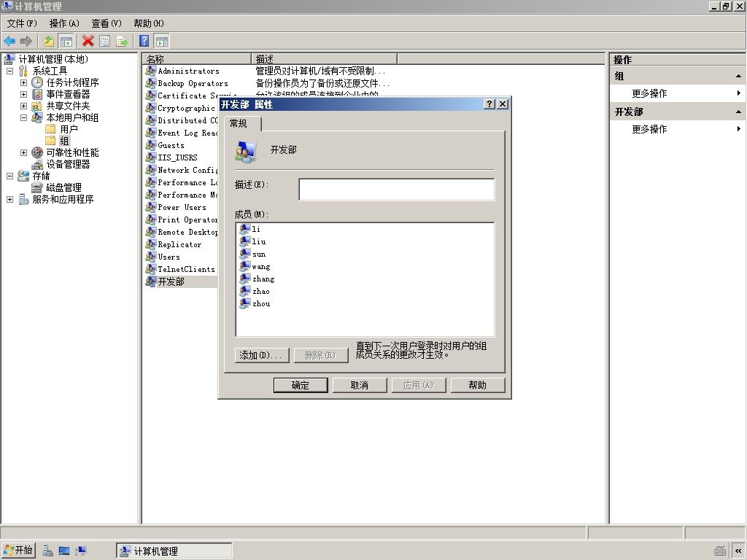
Task: Open Disk Management node
Action: point(63,187)
